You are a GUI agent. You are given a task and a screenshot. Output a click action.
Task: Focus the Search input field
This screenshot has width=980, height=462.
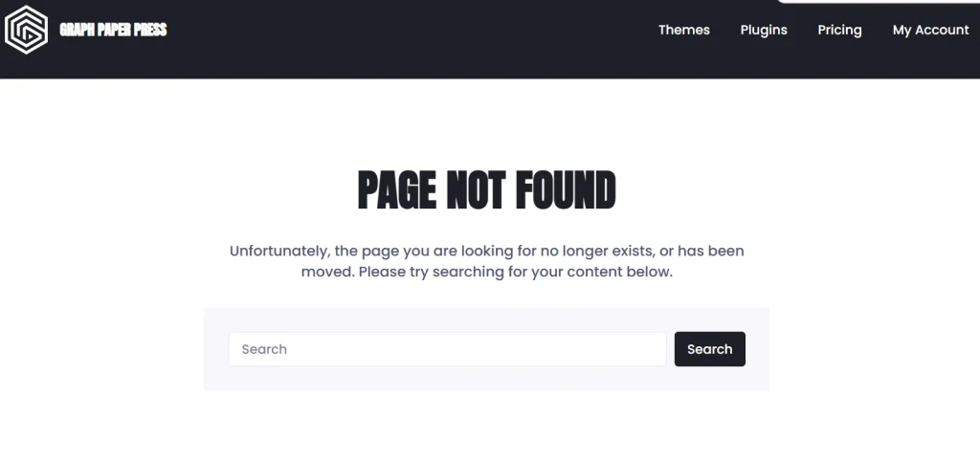click(447, 349)
